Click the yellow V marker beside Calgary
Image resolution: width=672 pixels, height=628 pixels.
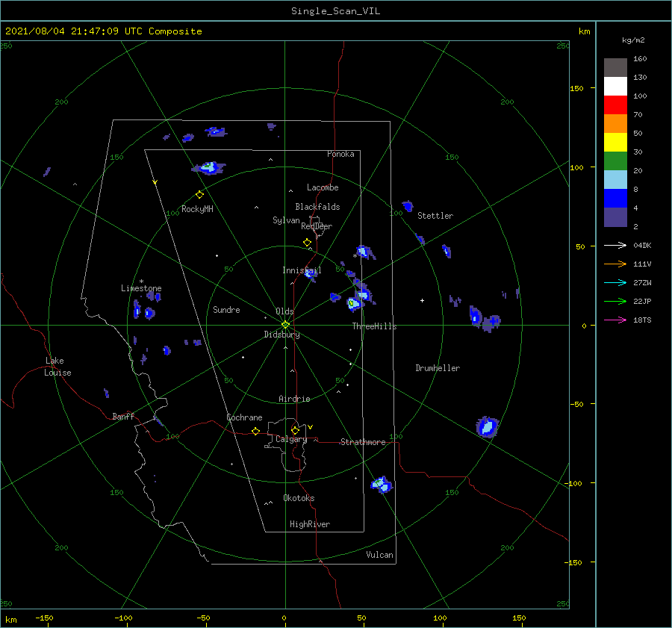pyautogui.click(x=311, y=427)
